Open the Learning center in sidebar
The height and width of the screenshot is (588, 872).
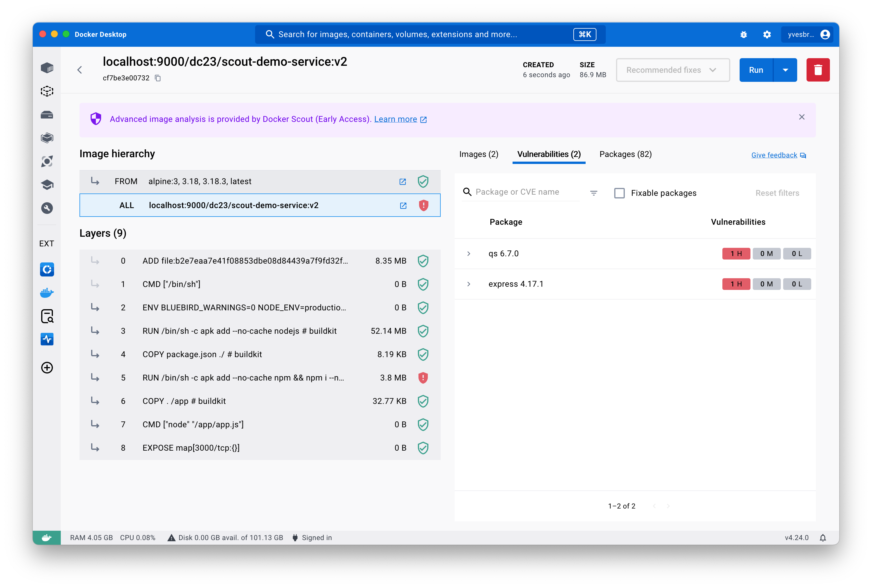(x=47, y=184)
